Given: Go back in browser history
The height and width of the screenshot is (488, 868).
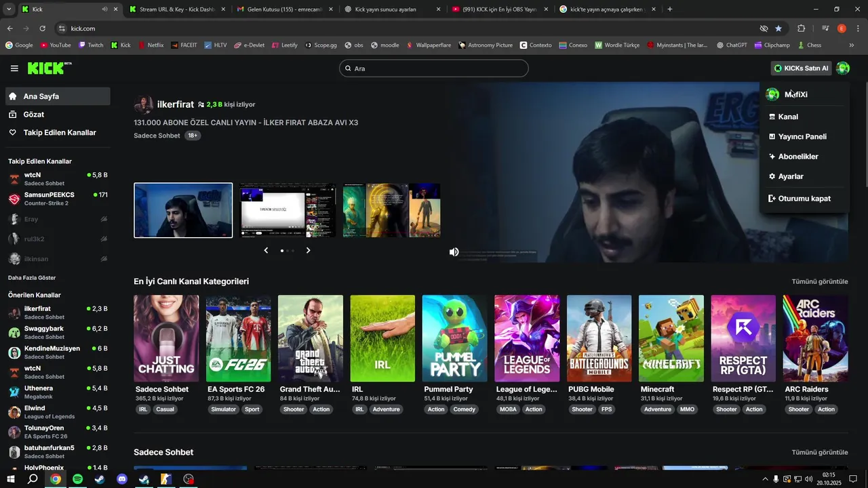Looking at the screenshot, I should [9, 28].
